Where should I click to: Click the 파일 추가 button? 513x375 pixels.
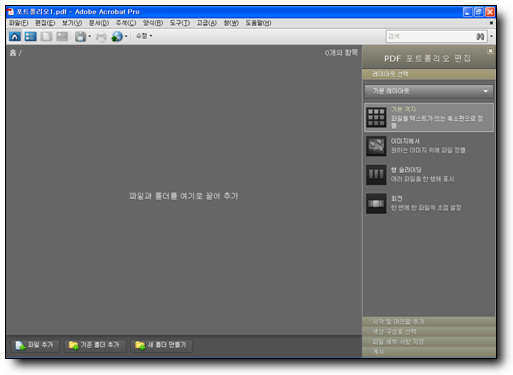pyautogui.click(x=35, y=345)
